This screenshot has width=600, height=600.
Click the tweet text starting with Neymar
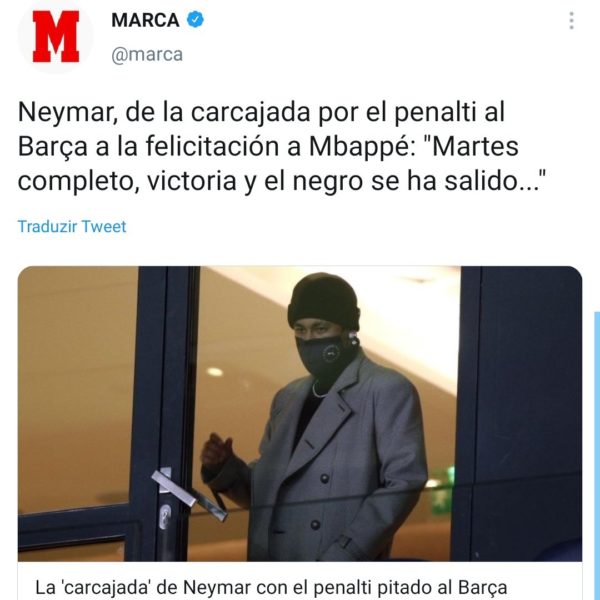pos(281,147)
